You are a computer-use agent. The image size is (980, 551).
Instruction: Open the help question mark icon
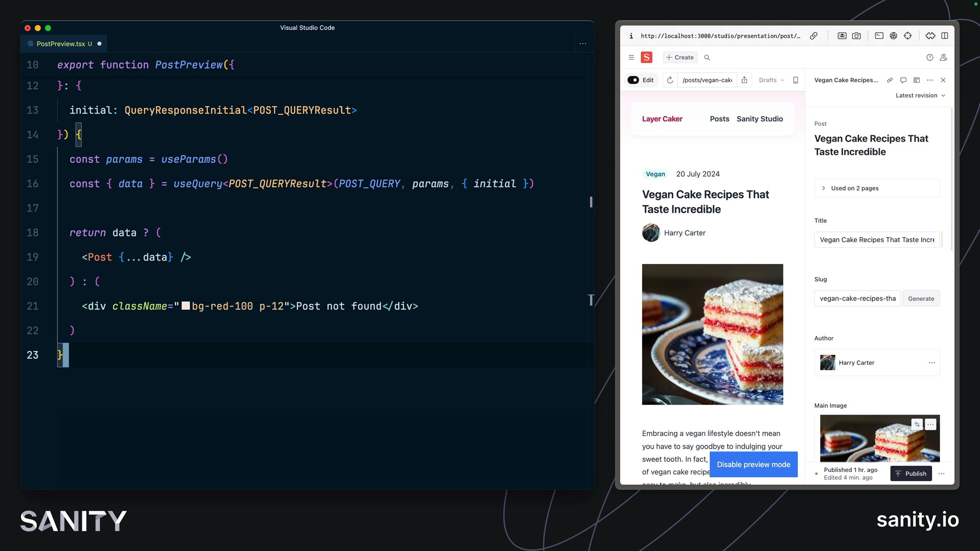coord(930,57)
